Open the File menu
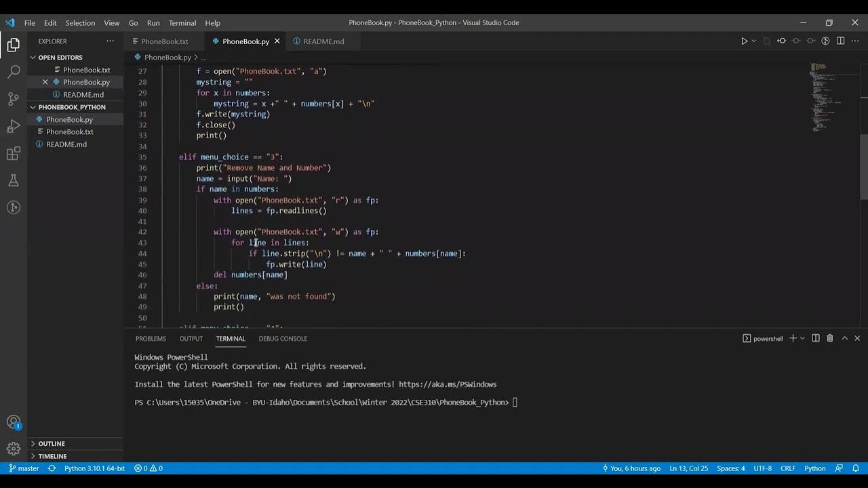868x488 pixels. pyautogui.click(x=30, y=22)
